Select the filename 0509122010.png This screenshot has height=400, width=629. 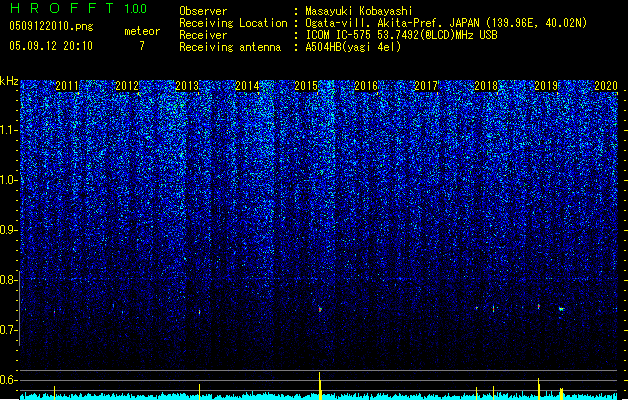pyautogui.click(x=51, y=26)
